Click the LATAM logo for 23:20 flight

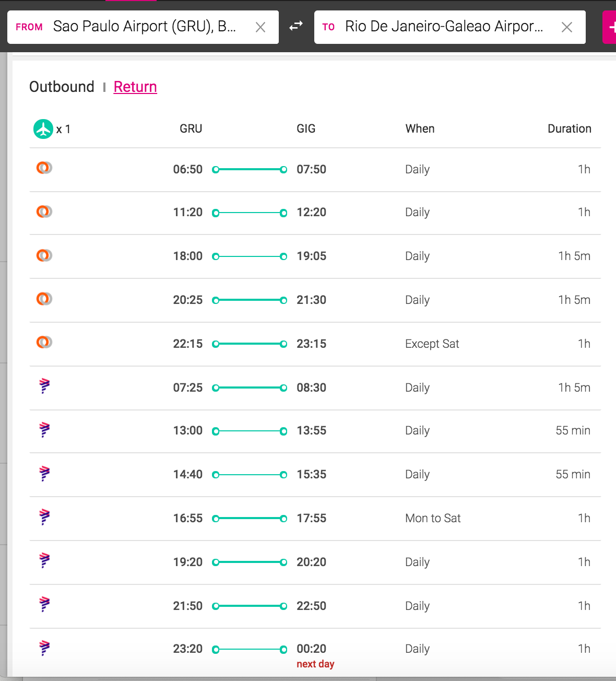44,648
